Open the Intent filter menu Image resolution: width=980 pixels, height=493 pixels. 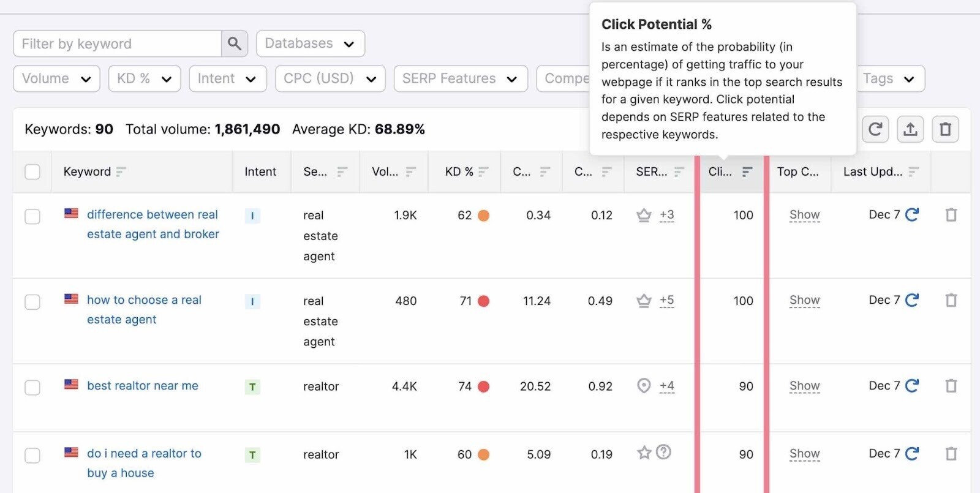click(227, 78)
